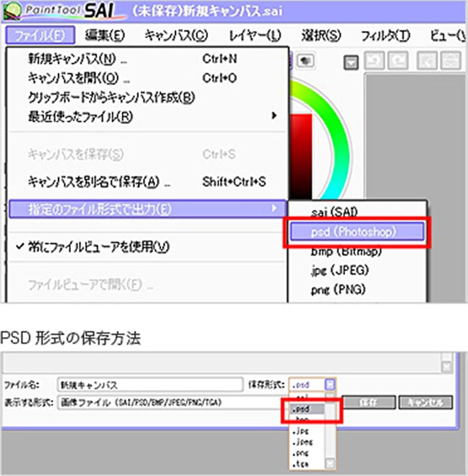Image resolution: width=468 pixels, height=476 pixels.
Task: Click the (未保存)新規キャンバス.sai title text
Action: click(207, 11)
